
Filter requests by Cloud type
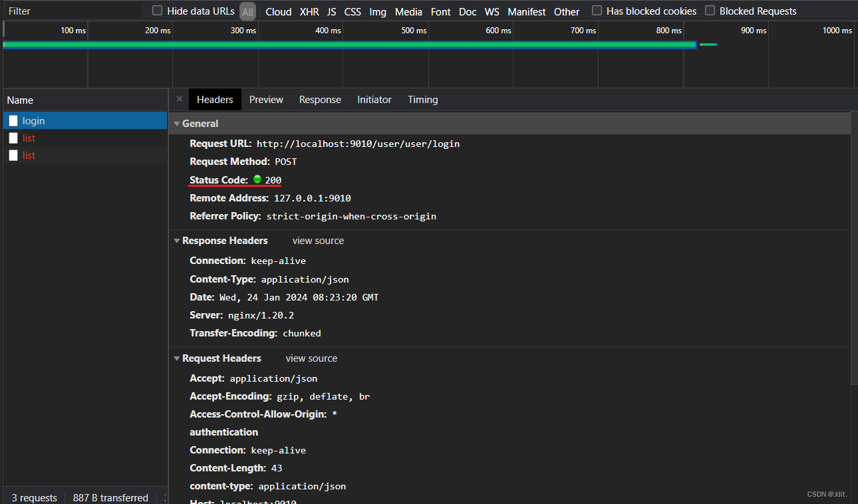pyautogui.click(x=279, y=11)
